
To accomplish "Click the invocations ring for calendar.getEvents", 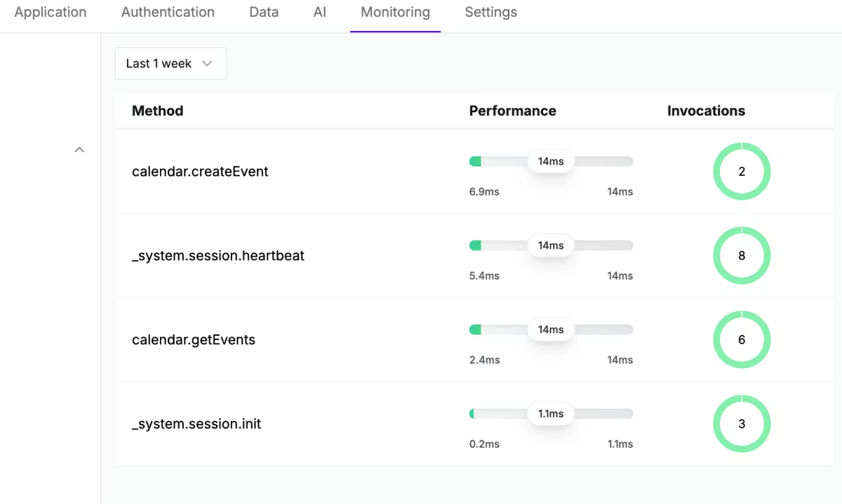I will click(742, 340).
